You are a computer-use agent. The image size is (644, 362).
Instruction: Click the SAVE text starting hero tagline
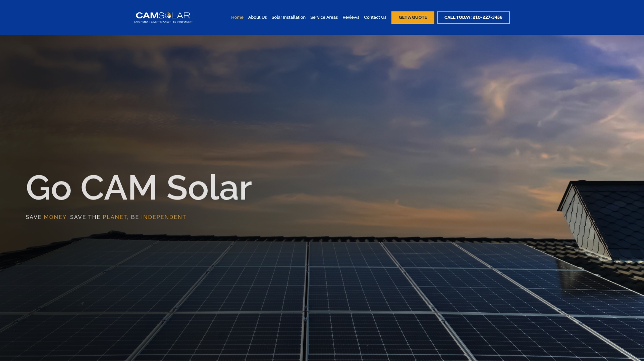click(34, 217)
